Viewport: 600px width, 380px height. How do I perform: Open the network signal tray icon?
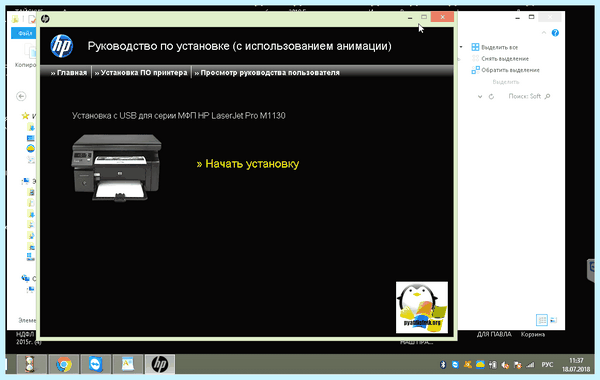pos(530,365)
